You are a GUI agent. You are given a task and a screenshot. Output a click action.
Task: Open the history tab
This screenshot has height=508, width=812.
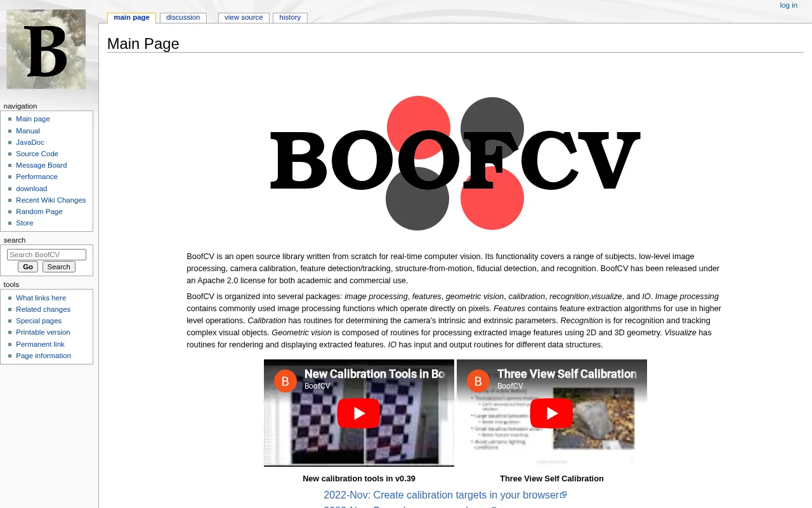[290, 18]
